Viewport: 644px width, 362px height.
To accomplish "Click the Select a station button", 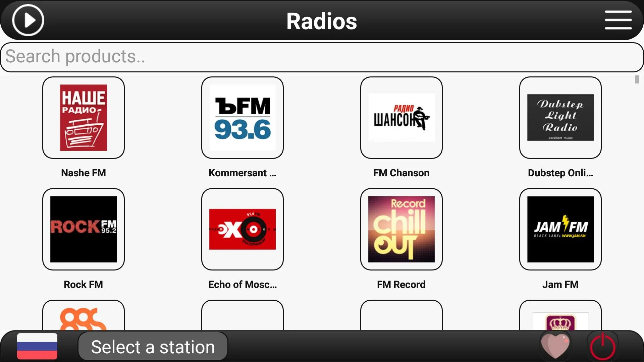I will click(153, 347).
